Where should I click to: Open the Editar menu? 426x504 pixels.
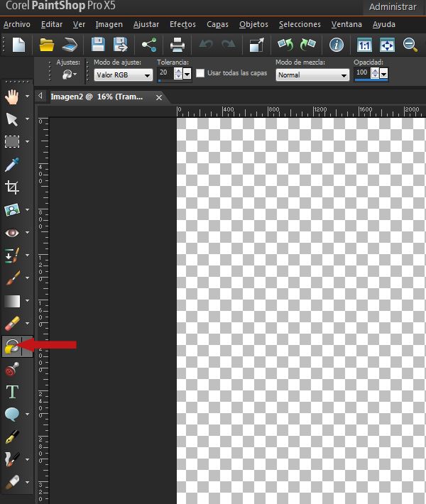point(51,24)
